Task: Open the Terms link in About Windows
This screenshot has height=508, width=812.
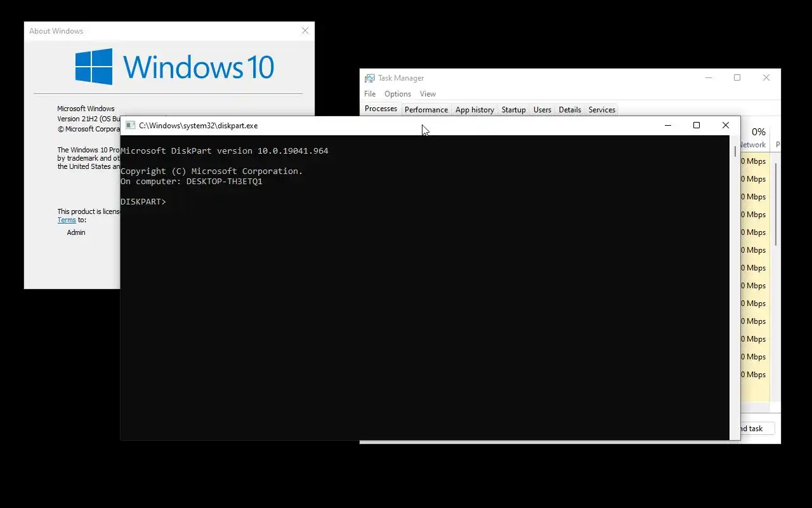Action: tap(67, 220)
